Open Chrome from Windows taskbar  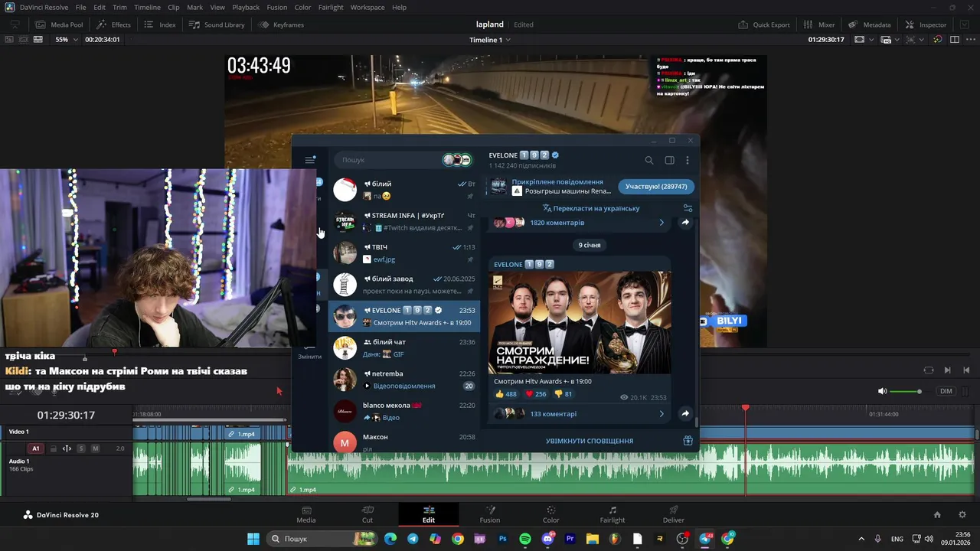(458, 539)
